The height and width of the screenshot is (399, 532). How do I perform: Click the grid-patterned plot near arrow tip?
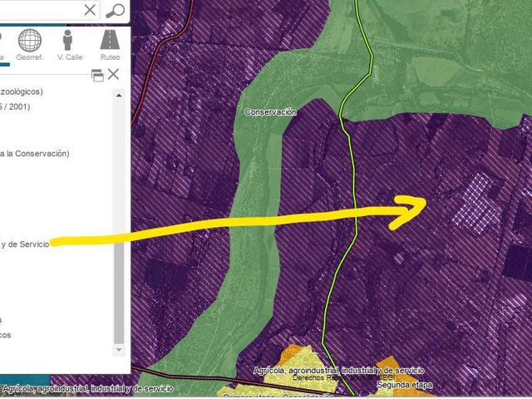click(475, 204)
